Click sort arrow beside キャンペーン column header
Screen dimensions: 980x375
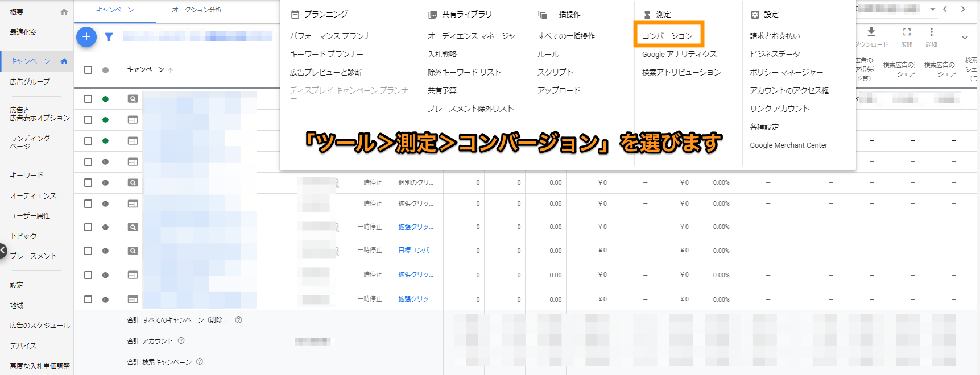coord(171,70)
